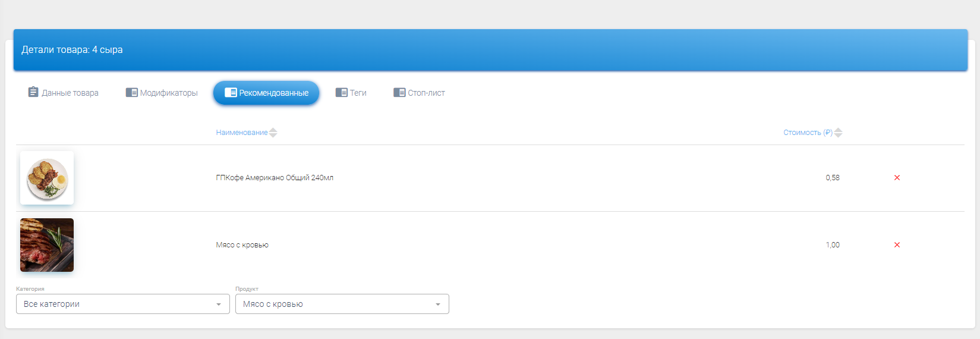Open the steak thumbnail image
Viewport: 980px width, 339px height.
pos(47,245)
